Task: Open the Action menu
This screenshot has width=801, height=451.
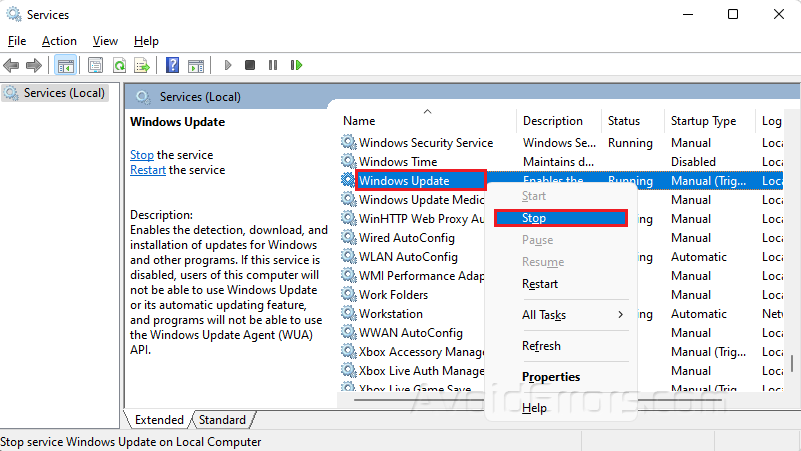Action: pos(59,41)
